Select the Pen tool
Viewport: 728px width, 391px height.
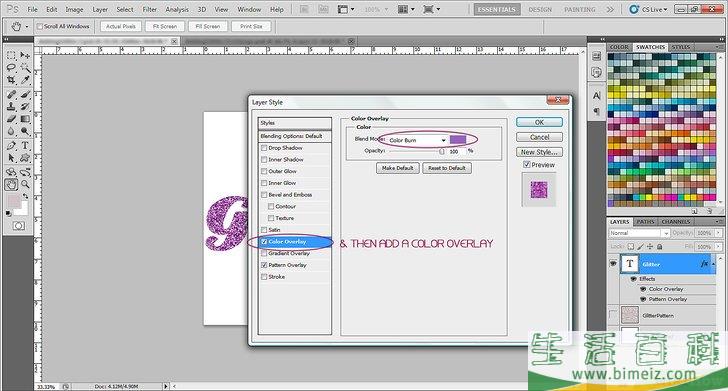pos(11,145)
